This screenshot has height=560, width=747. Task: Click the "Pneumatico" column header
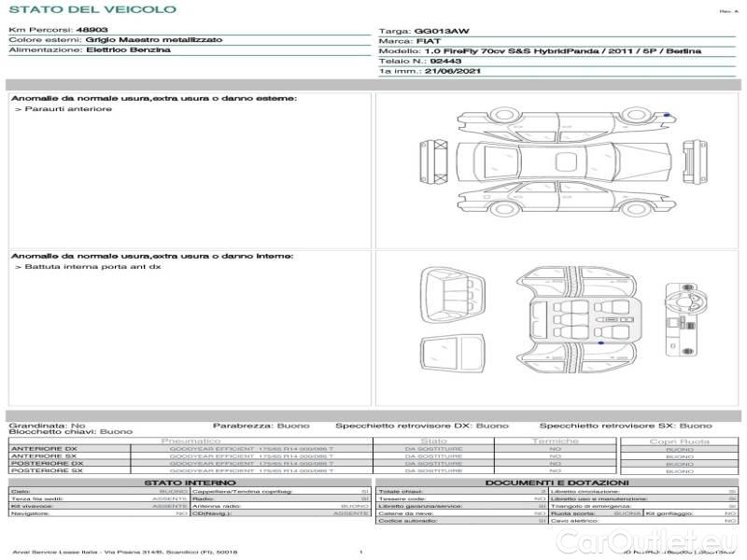(x=191, y=441)
